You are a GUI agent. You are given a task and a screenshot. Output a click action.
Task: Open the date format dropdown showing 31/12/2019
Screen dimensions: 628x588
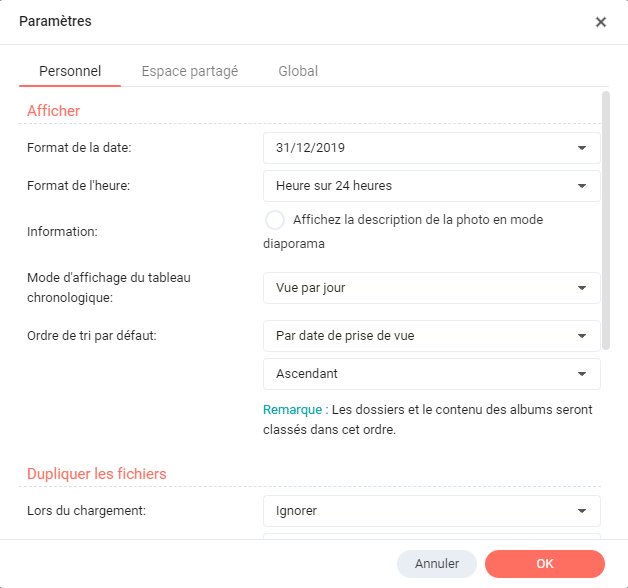pos(420,148)
